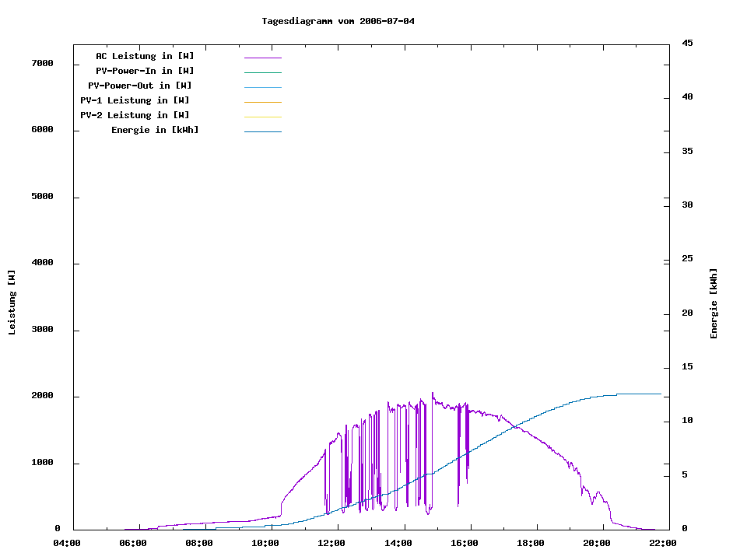Click the 04:00 label on the time axis

tap(67, 543)
